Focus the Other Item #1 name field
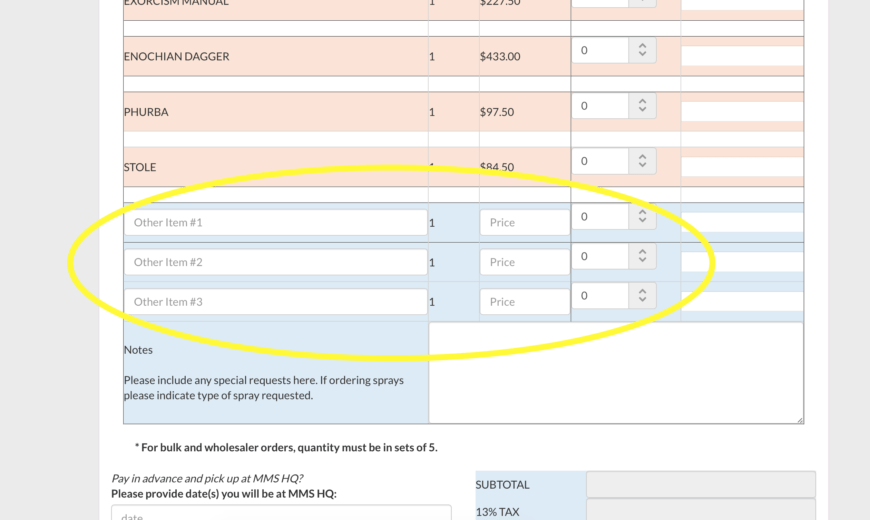The image size is (870, 520). click(275, 222)
